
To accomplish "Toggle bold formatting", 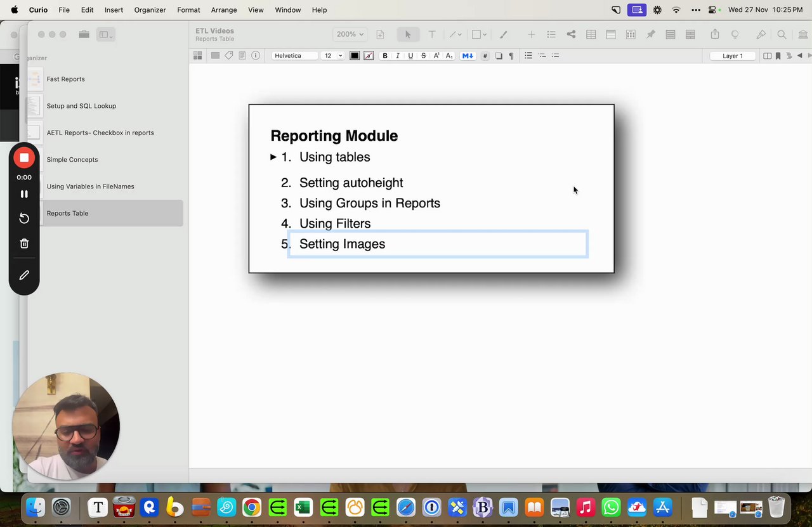I will click(385, 56).
